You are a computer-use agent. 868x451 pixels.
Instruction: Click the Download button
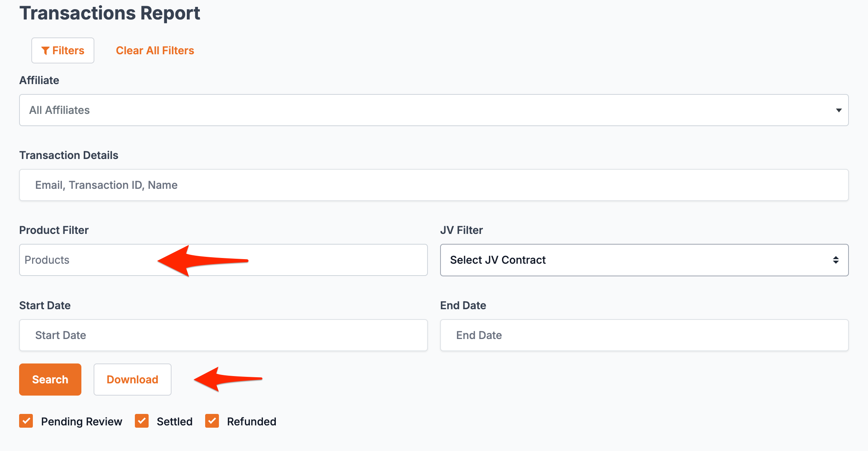tap(132, 380)
